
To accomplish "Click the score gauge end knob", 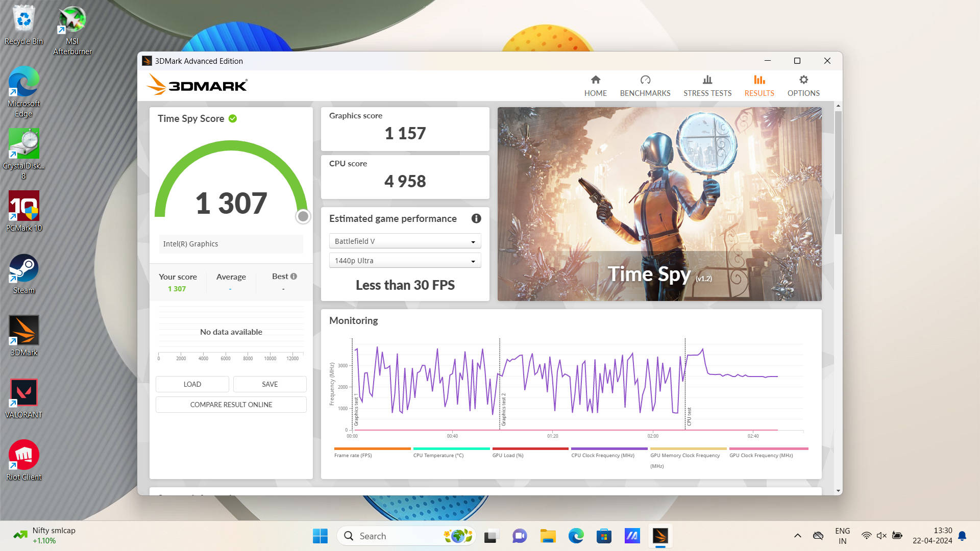I will pyautogui.click(x=303, y=216).
